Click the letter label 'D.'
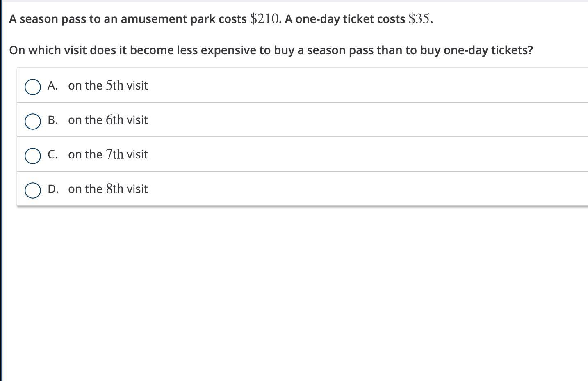Screen dimensions: 588x381 click(53, 189)
